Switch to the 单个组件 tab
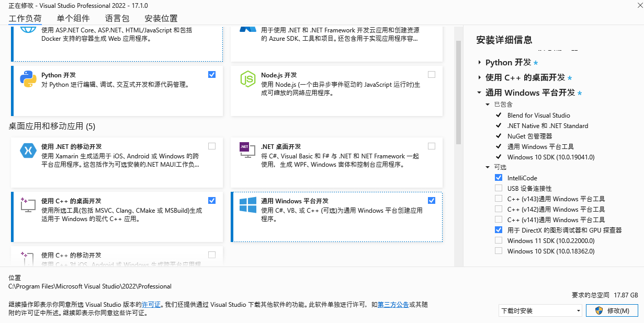The image size is (644, 323). tap(73, 18)
